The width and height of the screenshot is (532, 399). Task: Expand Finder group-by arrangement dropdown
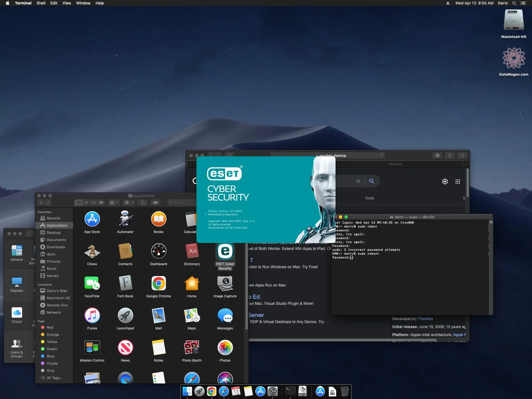pyautogui.click(x=114, y=203)
